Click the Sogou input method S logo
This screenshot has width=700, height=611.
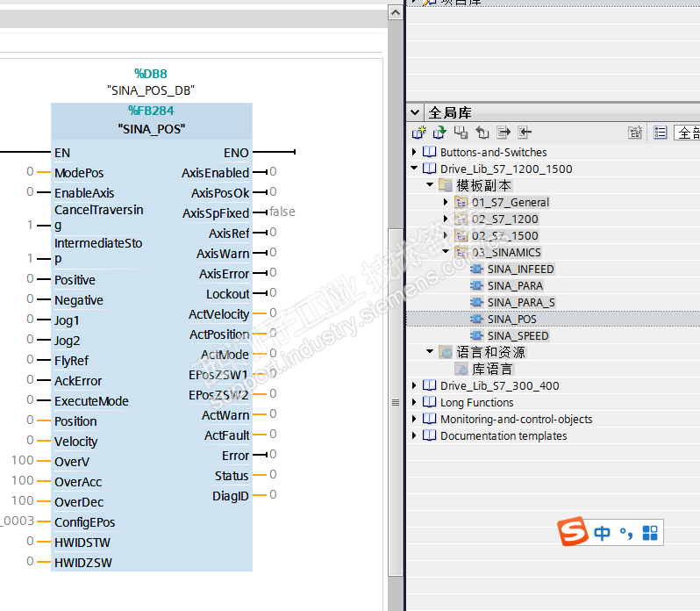573,531
